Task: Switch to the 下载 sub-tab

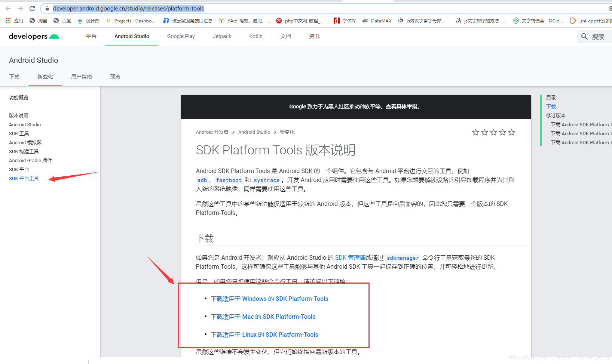Action: click(14, 77)
